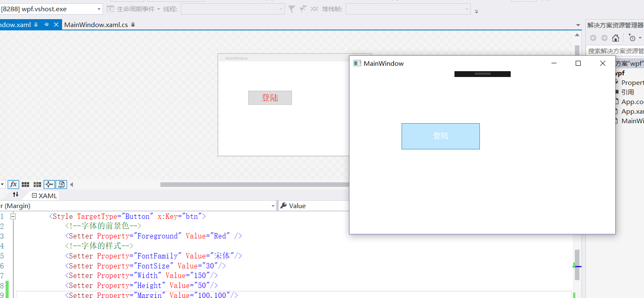Click Back arrow in Solution Explorer
Screen dimensions: 644x298
coord(593,38)
